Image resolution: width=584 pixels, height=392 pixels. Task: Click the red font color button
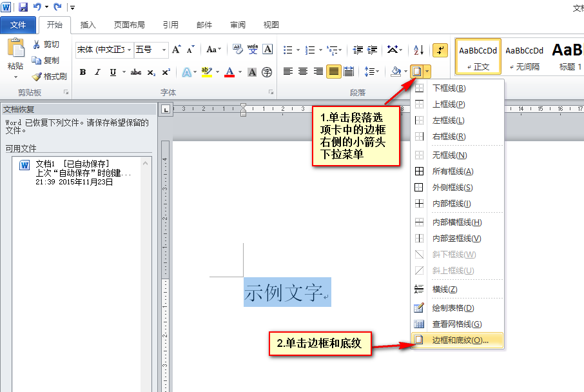pyautogui.click(x=230, y=72)
